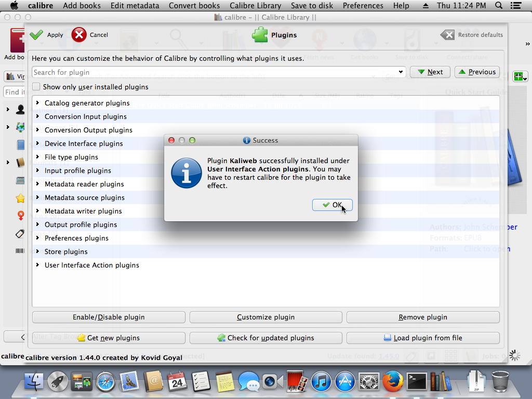Open Calendar from the dock
The height and width of the screenshot is (399, 532).
click(177, 381)
